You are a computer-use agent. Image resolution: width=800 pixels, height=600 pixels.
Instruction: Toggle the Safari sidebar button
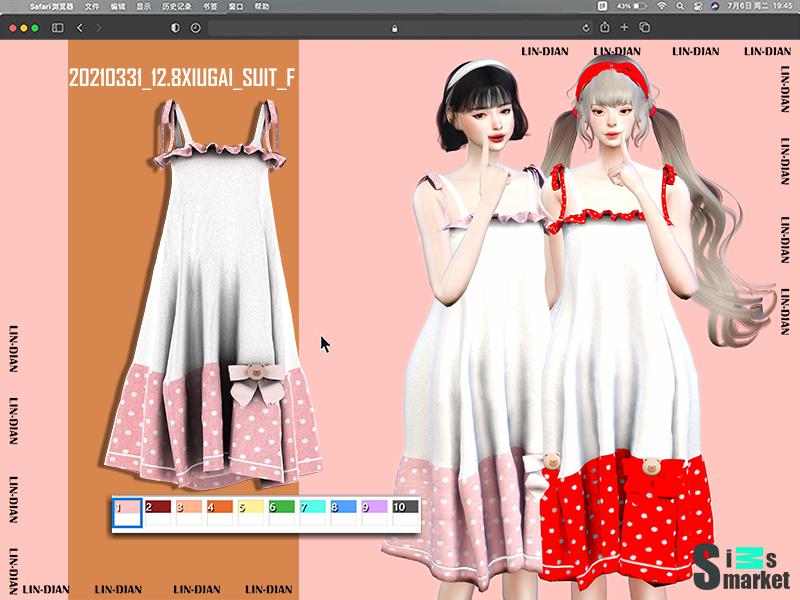click(57, 27)
